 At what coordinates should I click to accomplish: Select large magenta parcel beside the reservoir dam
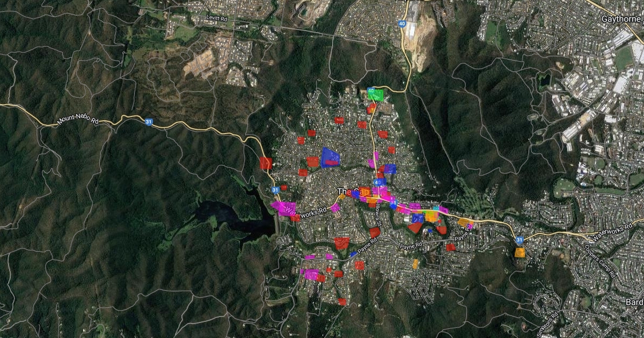(283, 208)
